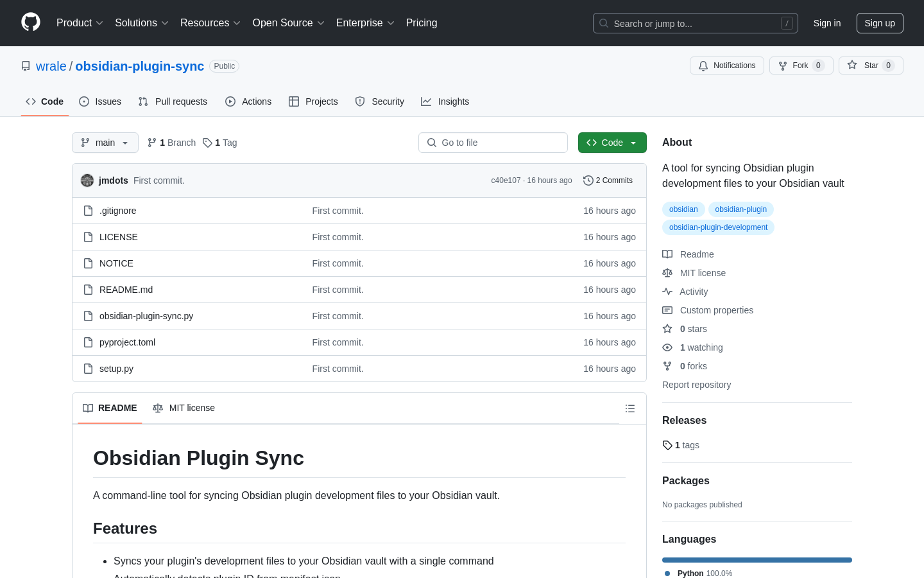The image size is (924, 578).
Task: Click the Star icon button
Action: coord(871,66)
